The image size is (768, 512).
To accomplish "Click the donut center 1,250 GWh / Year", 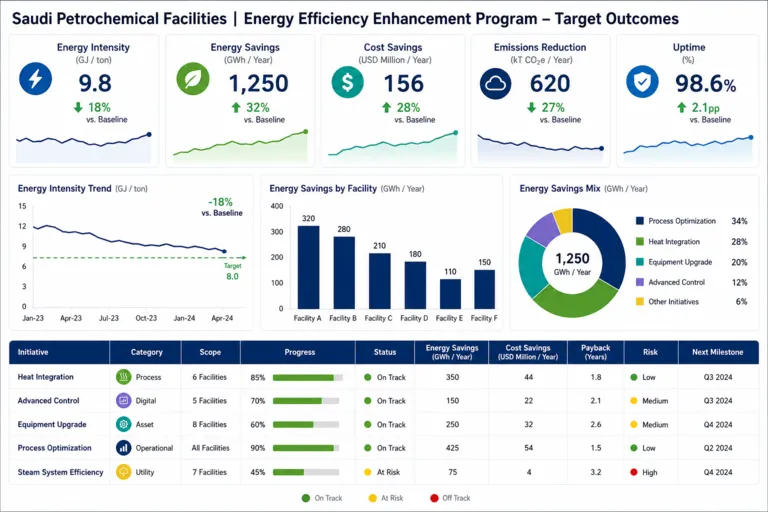I will click(x=572, y=264).
